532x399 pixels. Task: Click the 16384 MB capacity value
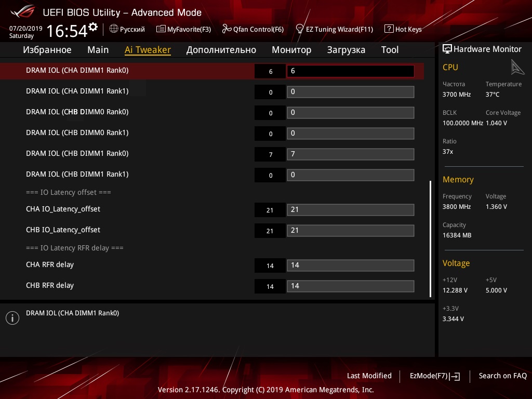click(457, 235)
